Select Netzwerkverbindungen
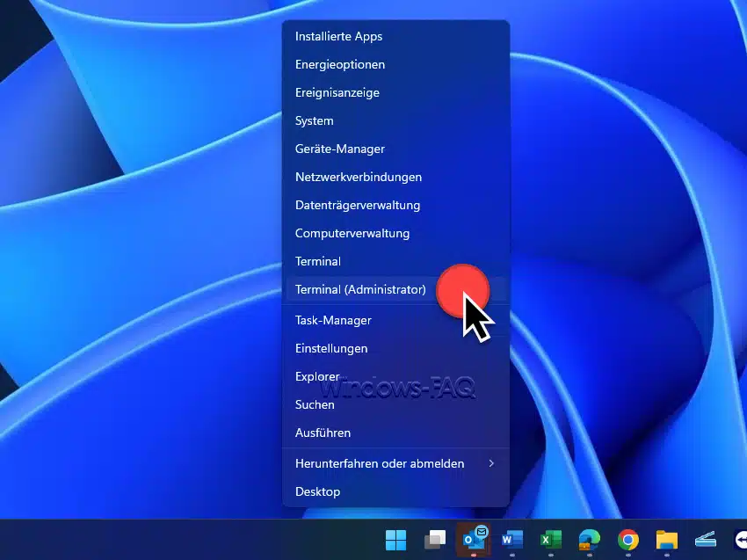747x560 pixels. click(x=395, y=177)
